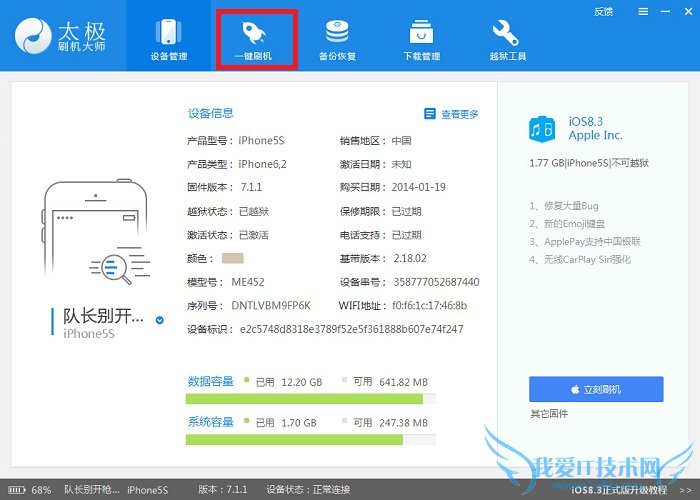Viewport: 700px width, 500px height.
Task: Open the hamburger menu icon
Action: pyautogui.click(x=643, y=12)
